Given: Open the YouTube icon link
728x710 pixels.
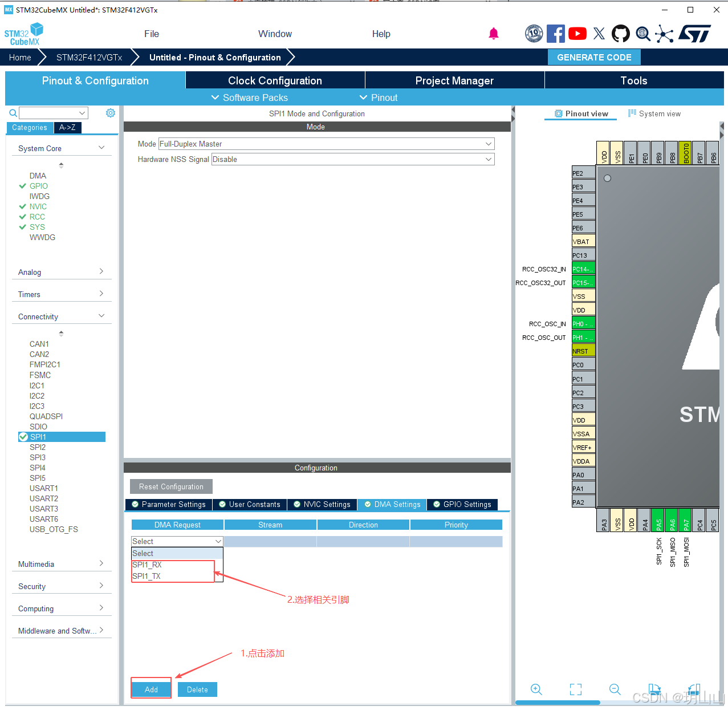Looking at the screenshot, I should 577,34.
